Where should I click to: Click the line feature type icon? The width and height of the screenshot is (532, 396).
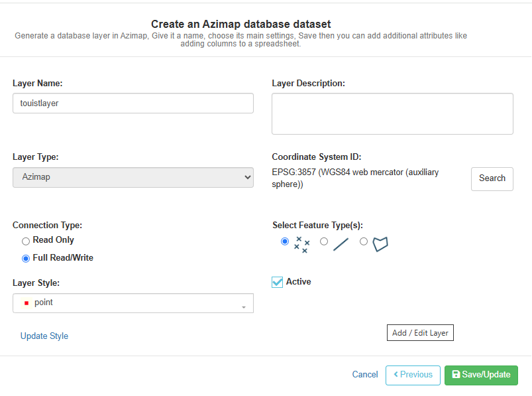coord(341,245)
